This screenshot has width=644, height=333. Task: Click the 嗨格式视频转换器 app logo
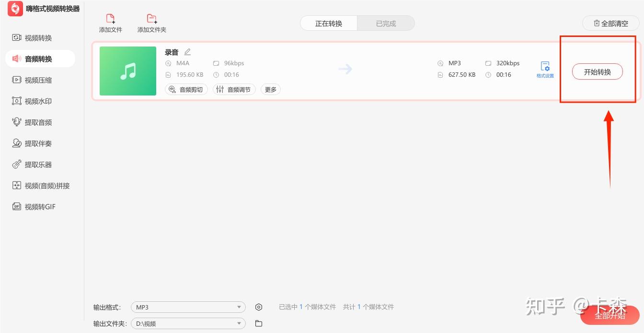(x=15, y=9)
